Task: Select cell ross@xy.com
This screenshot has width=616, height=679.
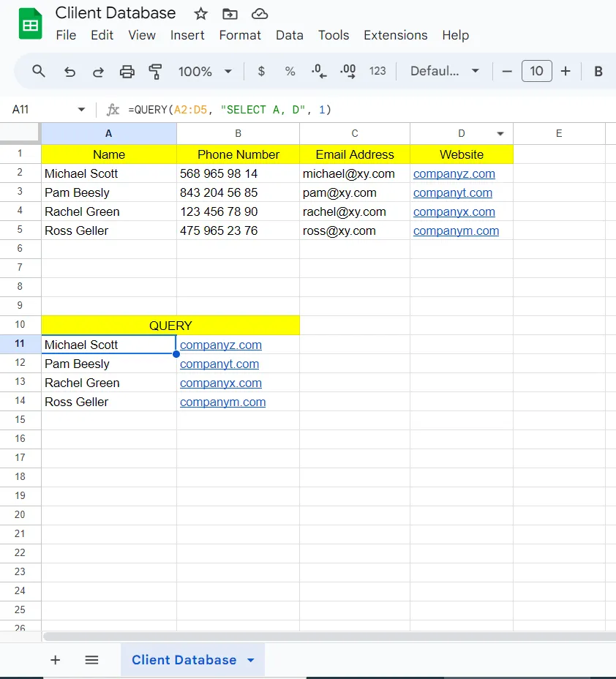Action: (x=355, y=230)
